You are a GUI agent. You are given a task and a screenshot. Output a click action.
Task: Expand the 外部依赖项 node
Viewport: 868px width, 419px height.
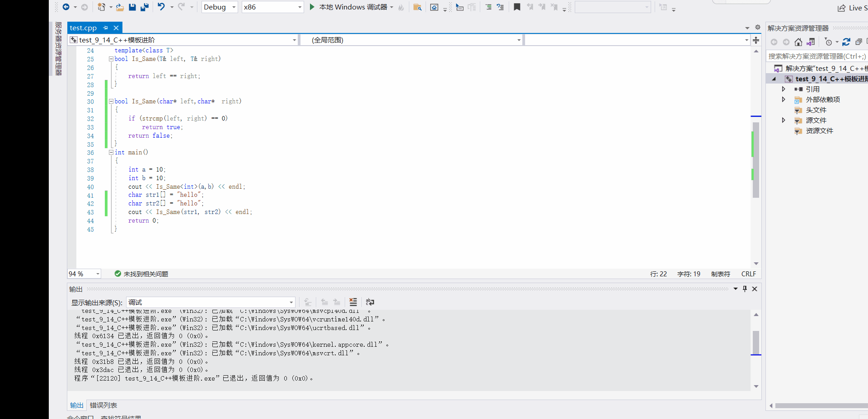pyautogui.click(x=784, y=99)
